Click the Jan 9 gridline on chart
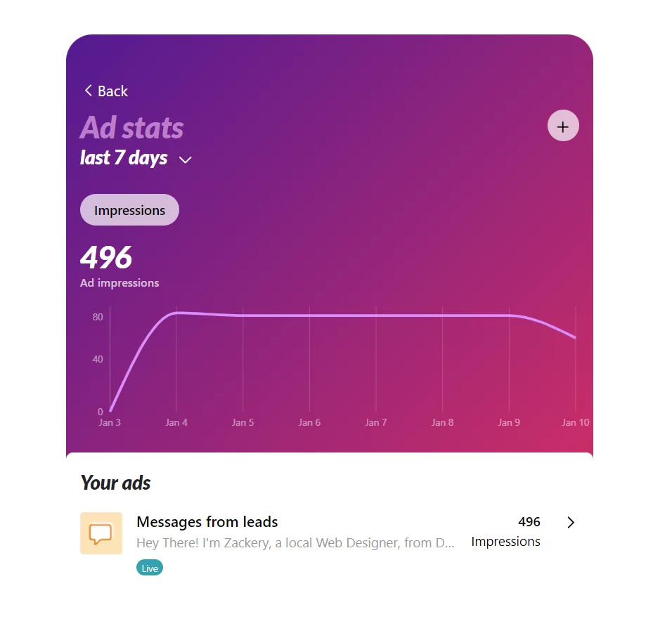 click(x=509, y=359)
